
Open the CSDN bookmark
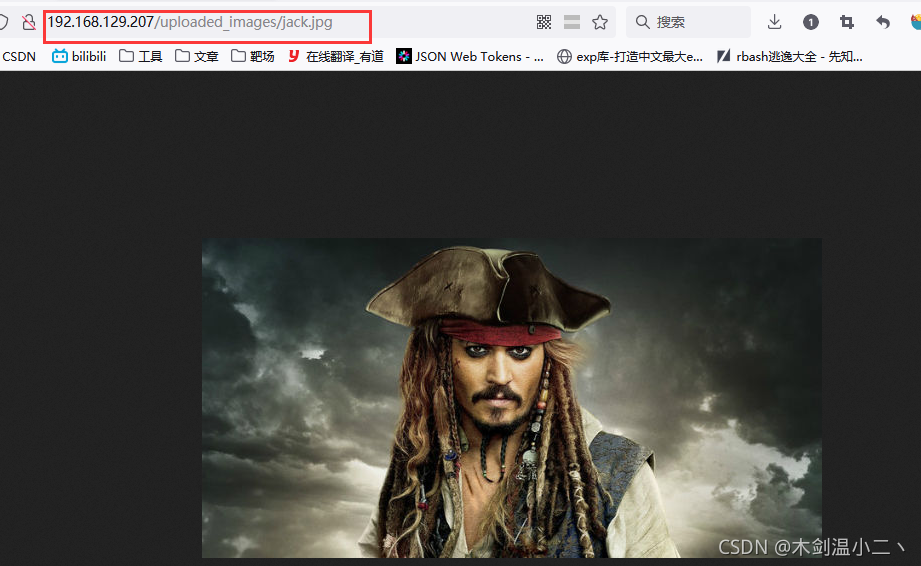(x=19, y=56)
